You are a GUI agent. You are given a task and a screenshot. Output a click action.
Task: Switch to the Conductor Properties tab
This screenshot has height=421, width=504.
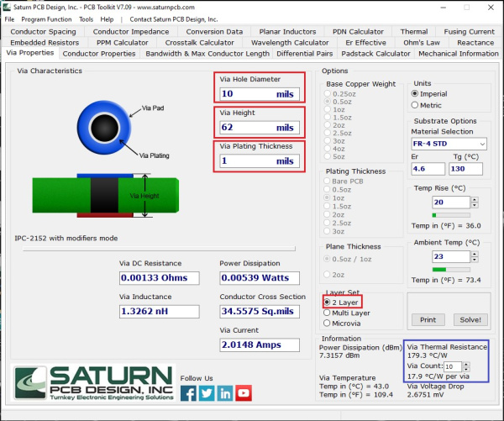pyautogui.click(x=99, y=54)
